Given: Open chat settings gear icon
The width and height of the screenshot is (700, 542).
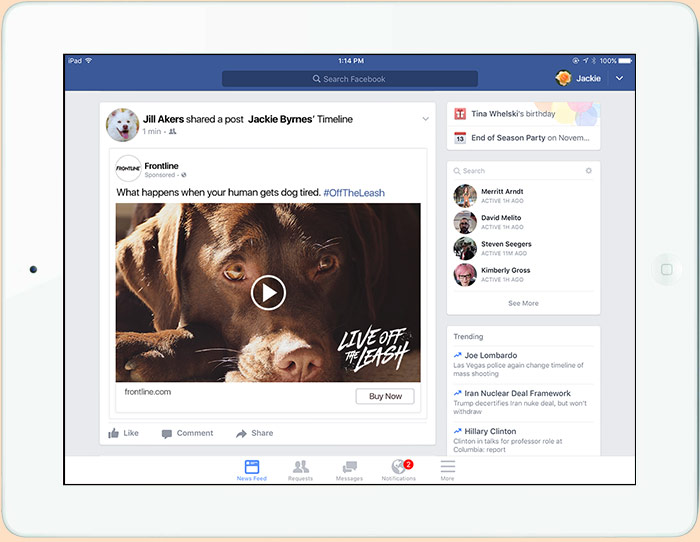Looking at the screenshot, I should point(588,171).
